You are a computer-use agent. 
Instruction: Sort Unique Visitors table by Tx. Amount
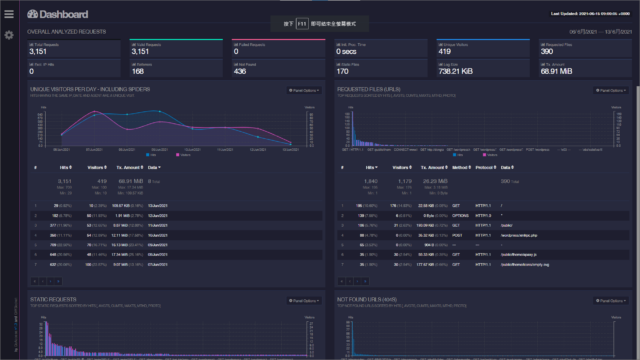pos(130,167)
